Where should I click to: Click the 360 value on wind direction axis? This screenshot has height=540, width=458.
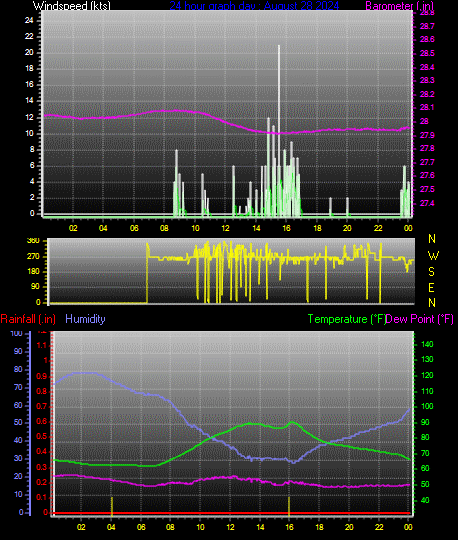(x=33, y=241)
